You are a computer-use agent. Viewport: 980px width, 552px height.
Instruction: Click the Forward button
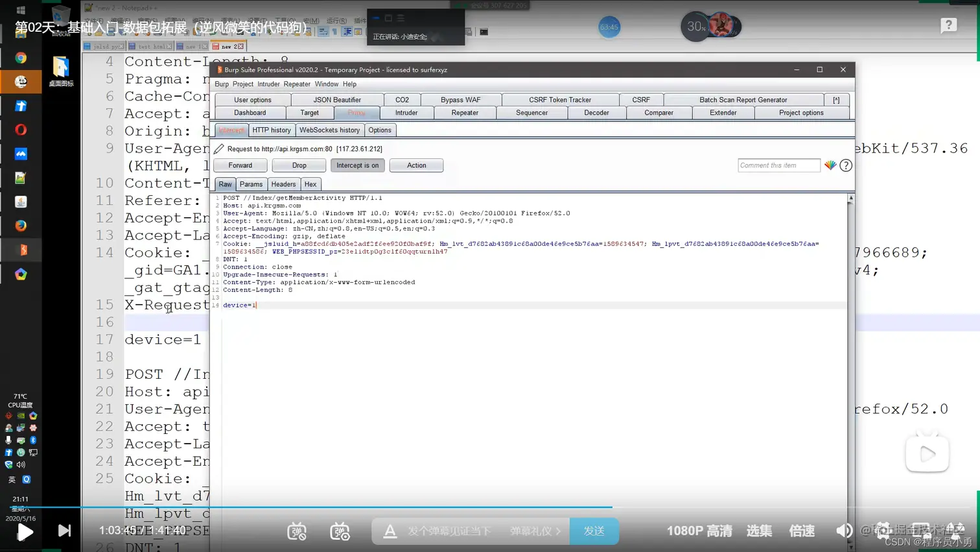point(240,165)
